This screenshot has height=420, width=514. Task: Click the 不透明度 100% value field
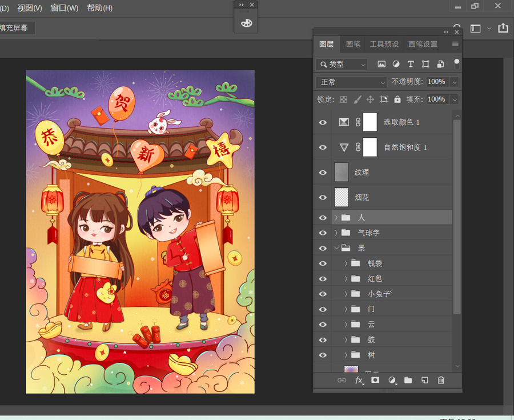pos(437,82)
